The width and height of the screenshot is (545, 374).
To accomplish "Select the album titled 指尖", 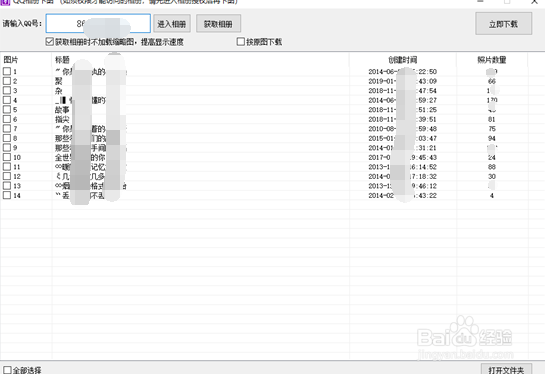I will 62,119.
